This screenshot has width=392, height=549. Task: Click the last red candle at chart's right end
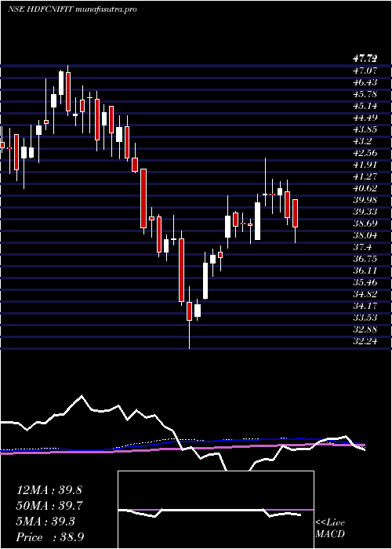point(295,213)
